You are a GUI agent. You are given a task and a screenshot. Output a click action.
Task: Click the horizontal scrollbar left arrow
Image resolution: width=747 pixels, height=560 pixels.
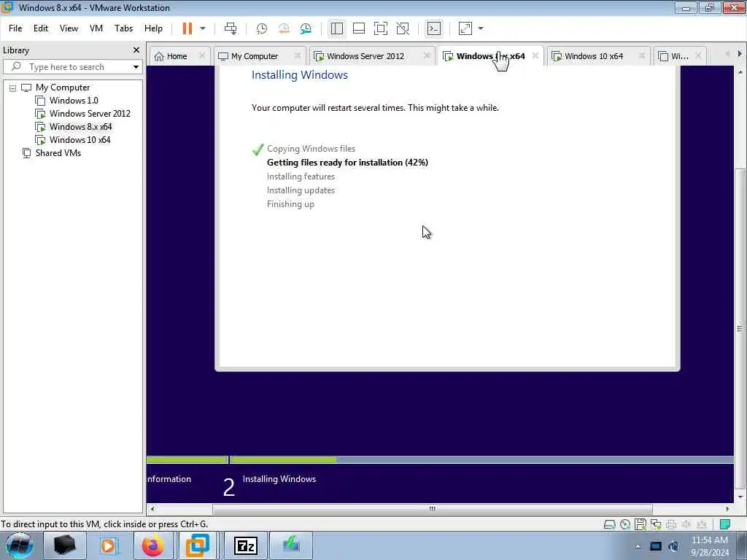[152, 509]
